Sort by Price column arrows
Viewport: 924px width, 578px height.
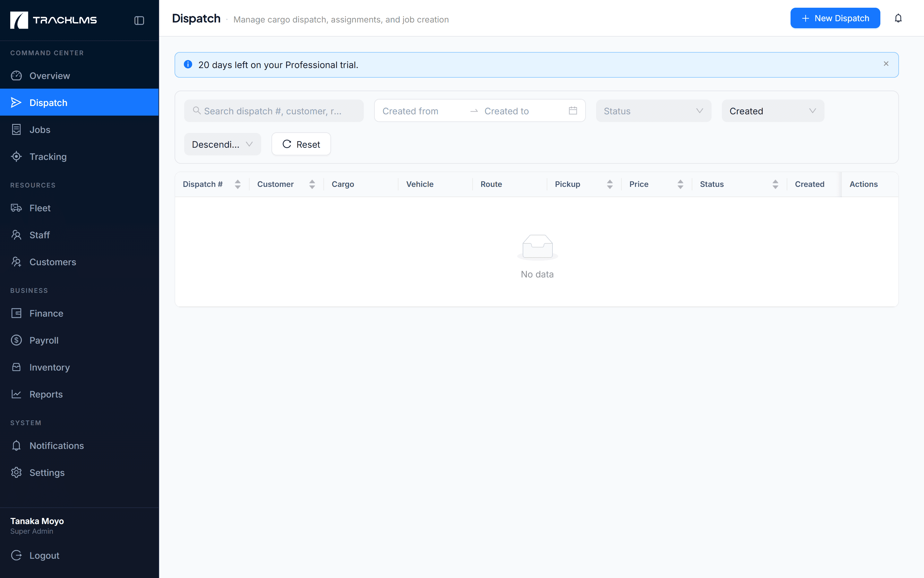680,184
